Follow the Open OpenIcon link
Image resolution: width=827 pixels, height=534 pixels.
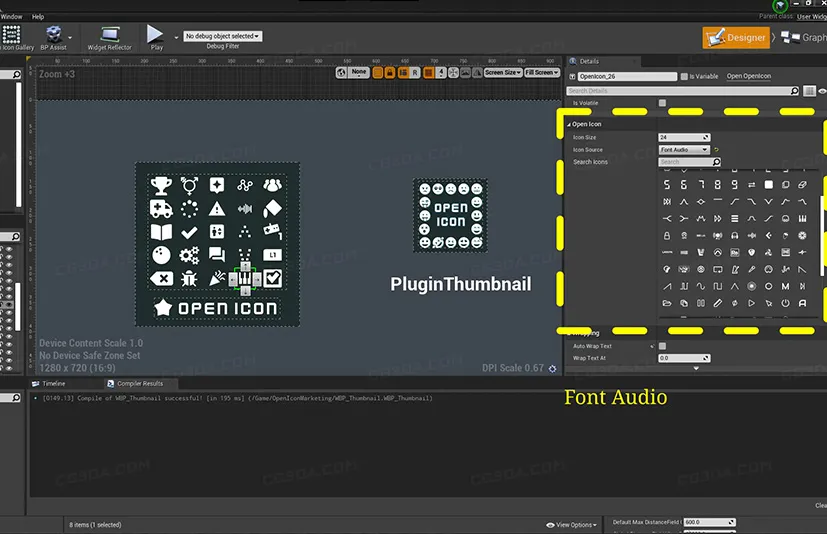pyautogui.click(x=748, y=76)
